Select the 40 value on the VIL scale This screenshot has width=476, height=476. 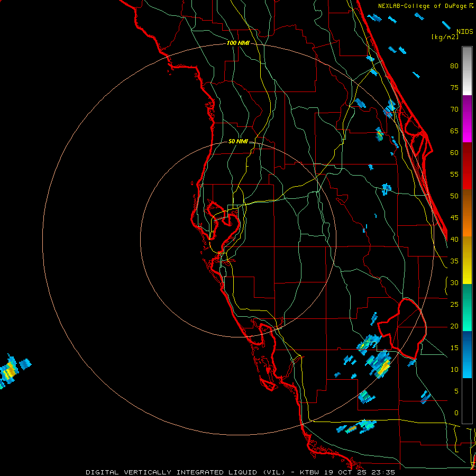[x=454, y=239]
